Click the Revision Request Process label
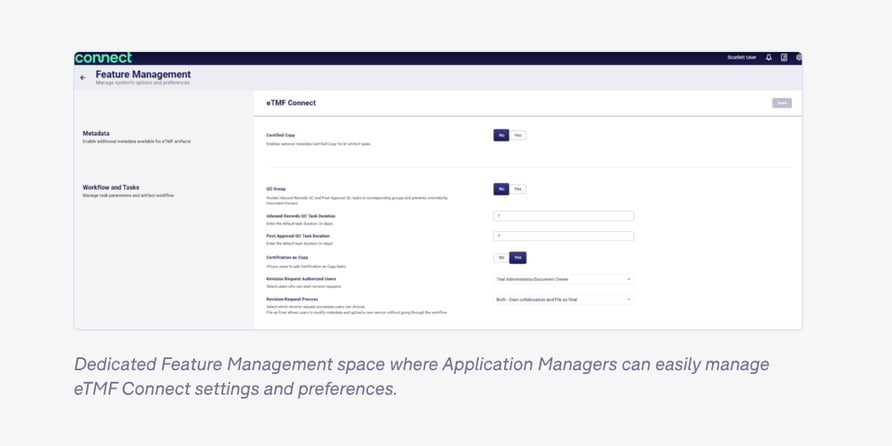Viewport: 892px width, 446px height. click(292, 299)
